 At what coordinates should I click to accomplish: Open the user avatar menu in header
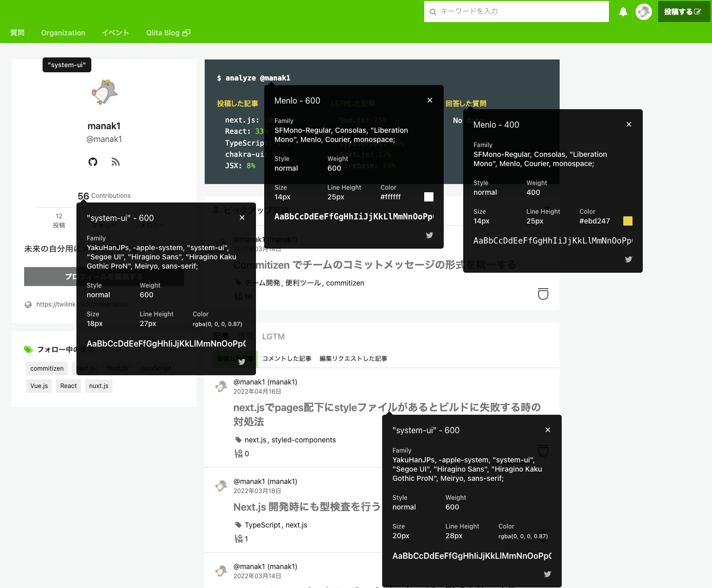coord(644,11)
